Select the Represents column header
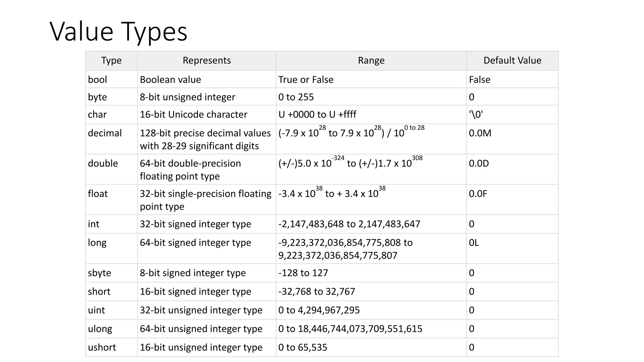 click(x=207, y=60)
